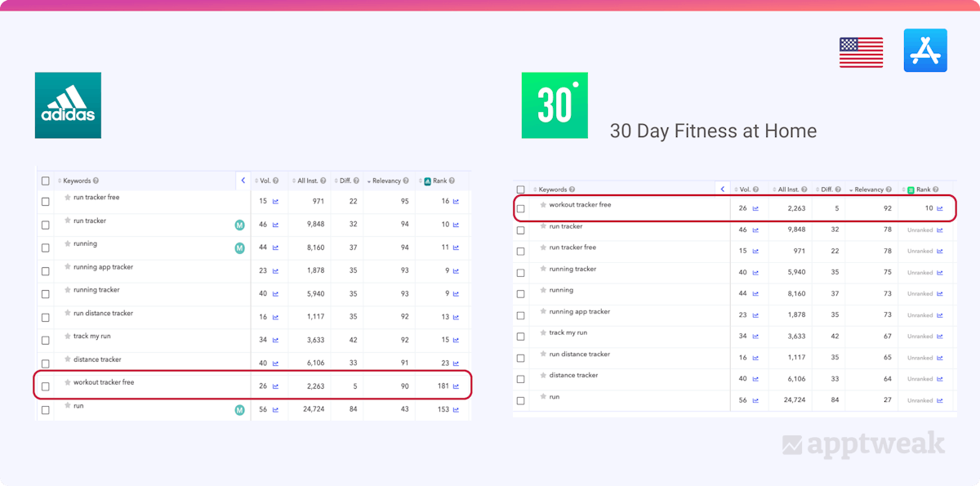Star the 'run tracker free' keyword in adidas table
Image resolution: width=980 pixels, height=486 pixels.
(68, 198)
